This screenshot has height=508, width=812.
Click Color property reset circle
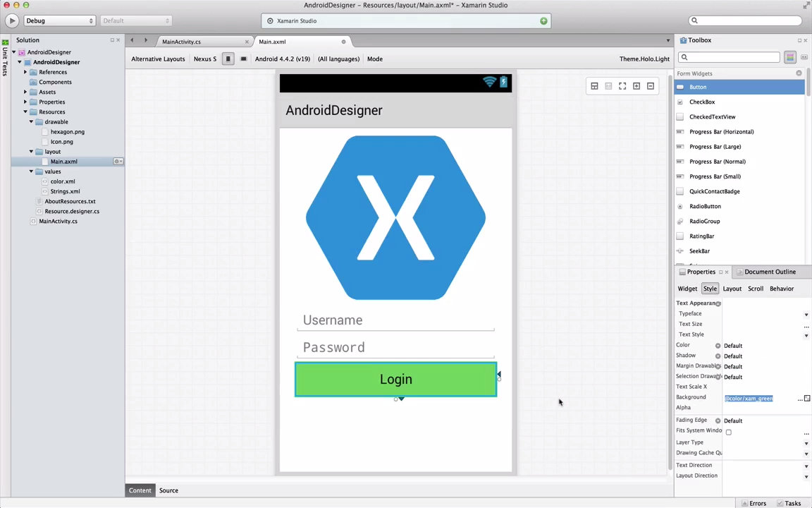pos(718,346)
